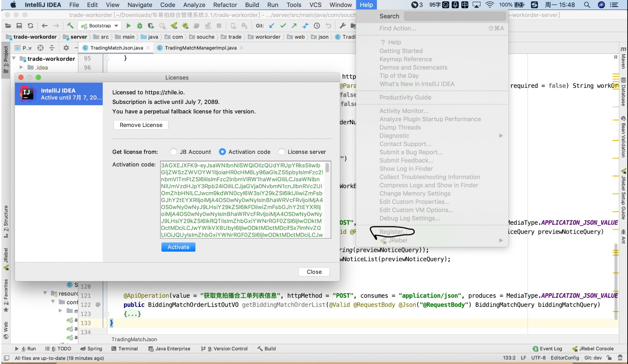Viewport: 628px width, 364px height.
Task: Open the Refactor menu
Action: (225, 5)
